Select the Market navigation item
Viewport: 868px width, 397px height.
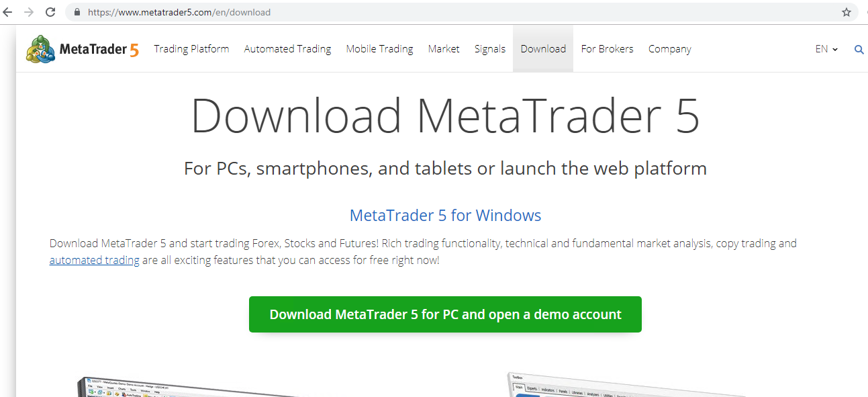coord(444,48)
